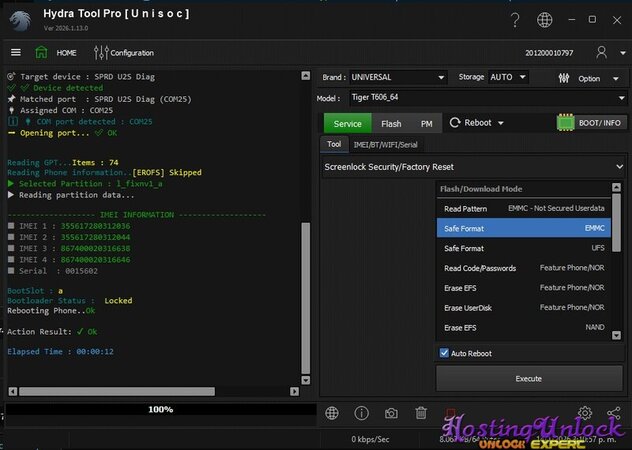Open the user account icon
The width and height of the screenshot is (632, 450).
click(602, 53)
